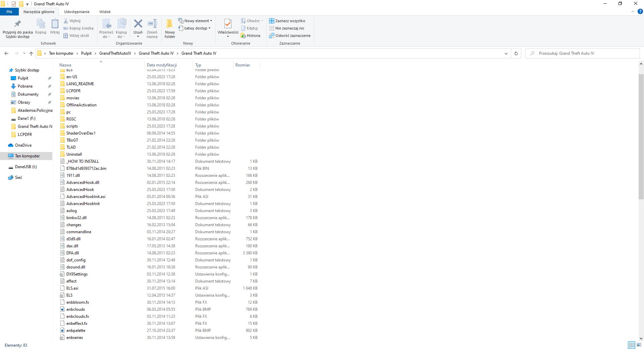This screenshot has width=644, height=349.
Task: Go up one folder level arrow
Action: point(31,53)
